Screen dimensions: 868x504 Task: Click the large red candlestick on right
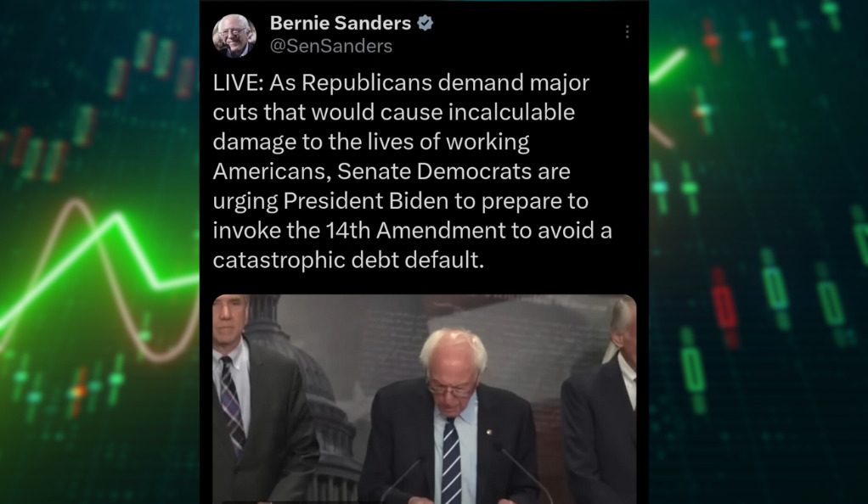724,308
